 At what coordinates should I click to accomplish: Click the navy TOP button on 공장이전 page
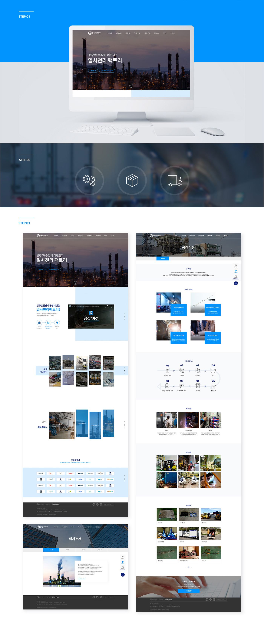pos(236,283)
